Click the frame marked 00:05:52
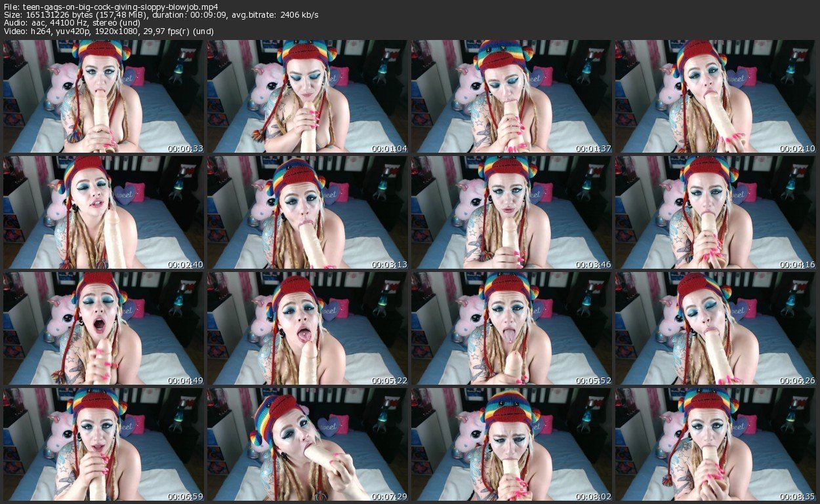820x504 pixels. click(512, 328)
